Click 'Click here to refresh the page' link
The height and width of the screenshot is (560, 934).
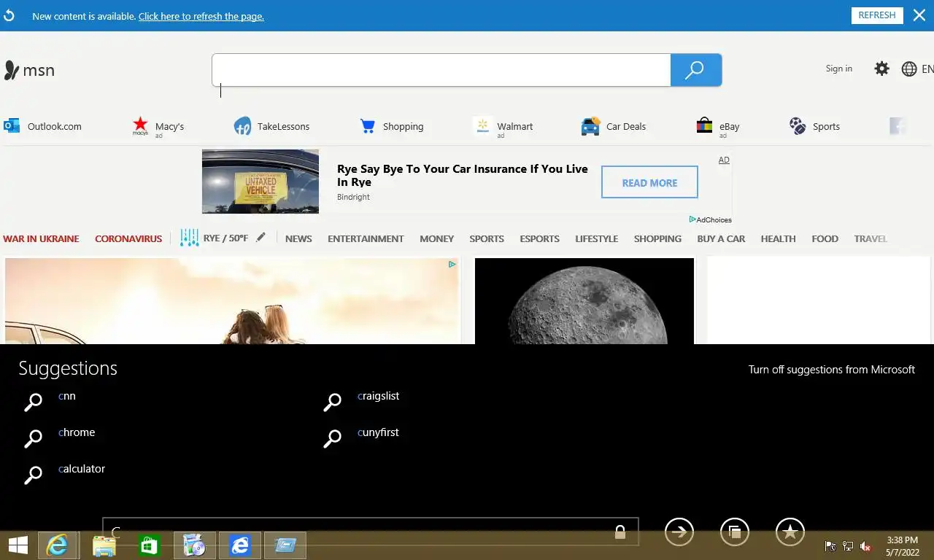201,16
